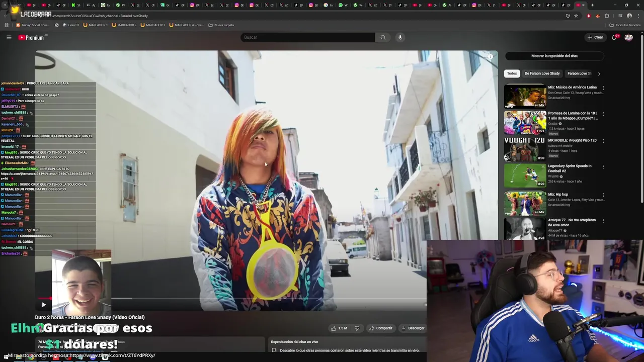
Task: Open options for Legendary Sprint Speeds video
Action: pyautogui.click(x=603, y=167)
